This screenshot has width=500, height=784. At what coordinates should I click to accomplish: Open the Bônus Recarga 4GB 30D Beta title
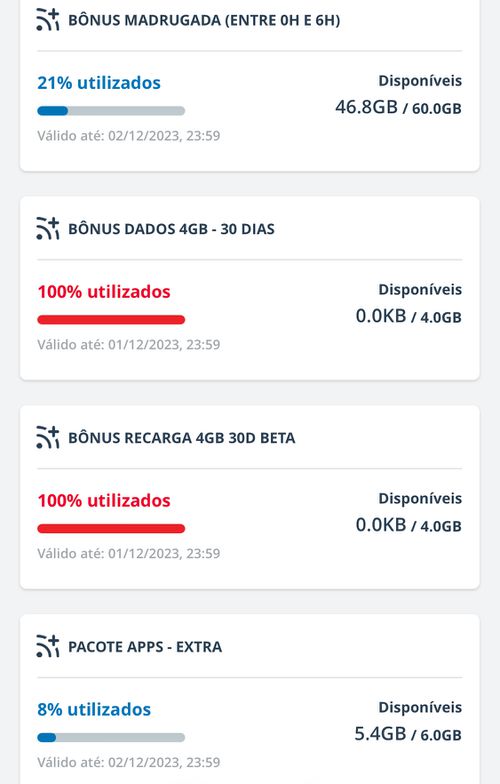(x=182, y=438)
